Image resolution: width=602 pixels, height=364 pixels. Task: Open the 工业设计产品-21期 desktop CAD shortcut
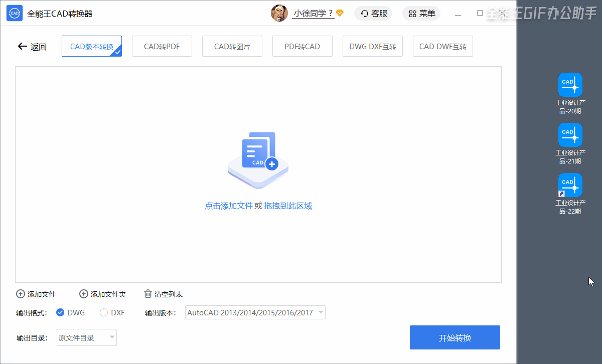tap(570, 134)
